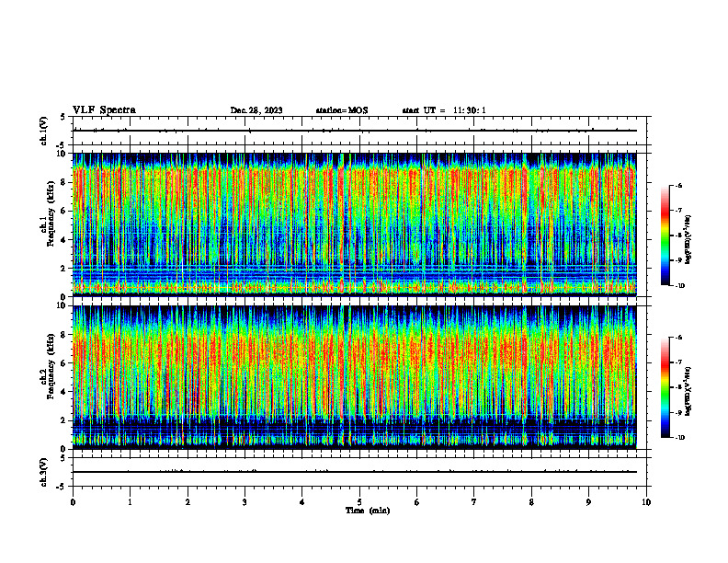Select the ch.1(V) axis label
This screenshot has height=563, width=728.
coord(44,131)
